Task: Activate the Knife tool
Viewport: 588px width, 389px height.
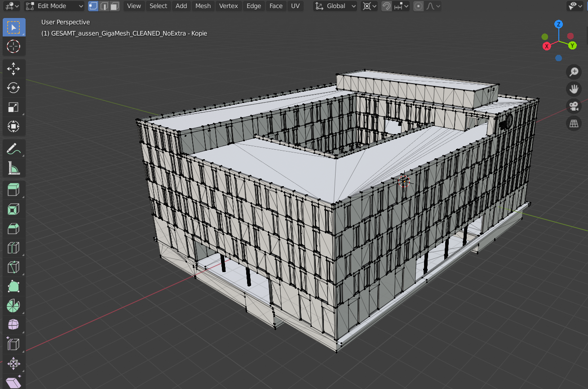Action: pos(14,267)
